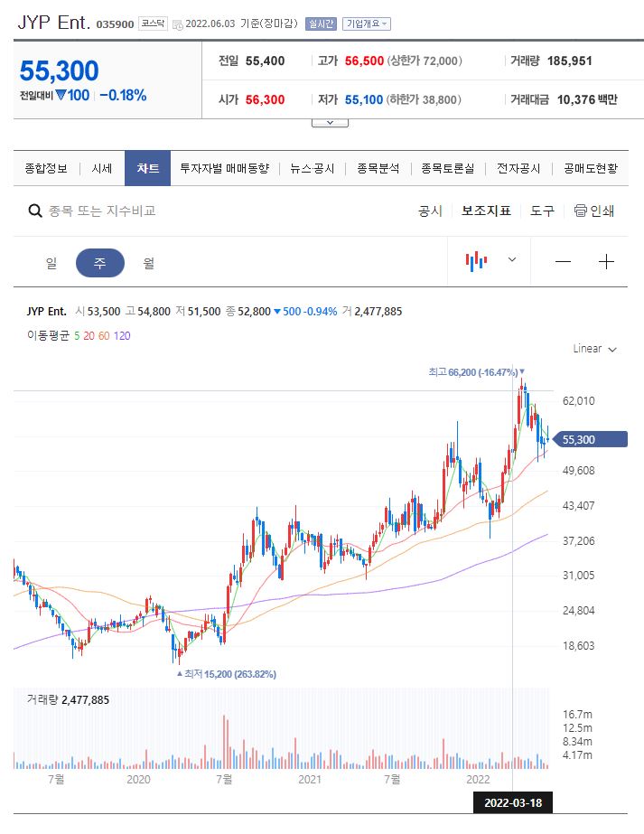The height and width of the screenshot is (834, 644).
Task: Click the purple 120 moving average label
Action: (122, 335)
